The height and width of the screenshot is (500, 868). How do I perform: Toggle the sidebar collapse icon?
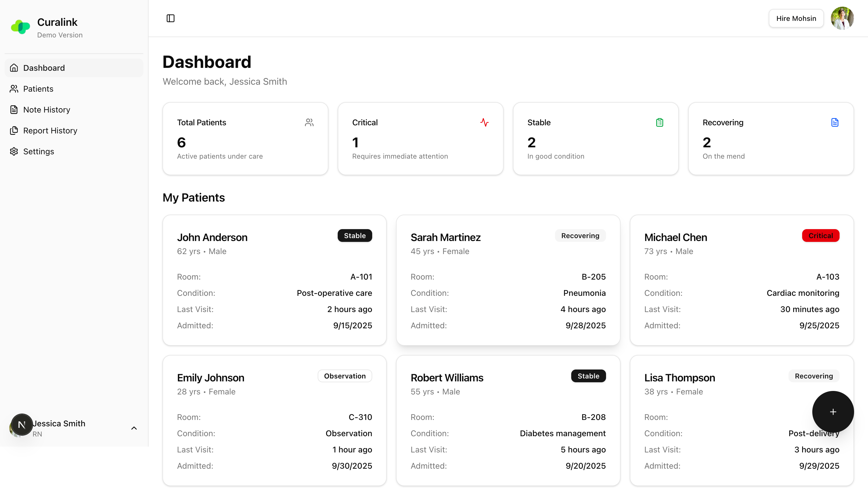[x=171, y=18]
